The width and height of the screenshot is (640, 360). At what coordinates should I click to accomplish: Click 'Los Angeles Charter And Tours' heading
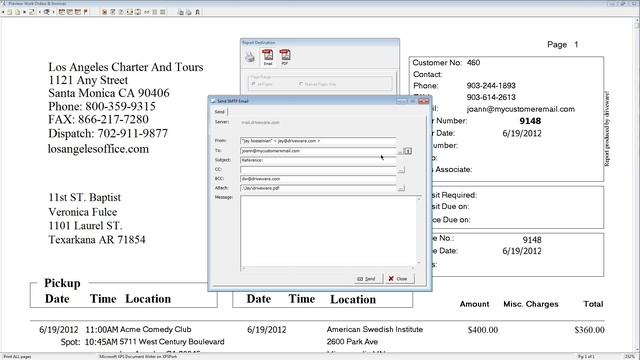[x=126, y=67]
